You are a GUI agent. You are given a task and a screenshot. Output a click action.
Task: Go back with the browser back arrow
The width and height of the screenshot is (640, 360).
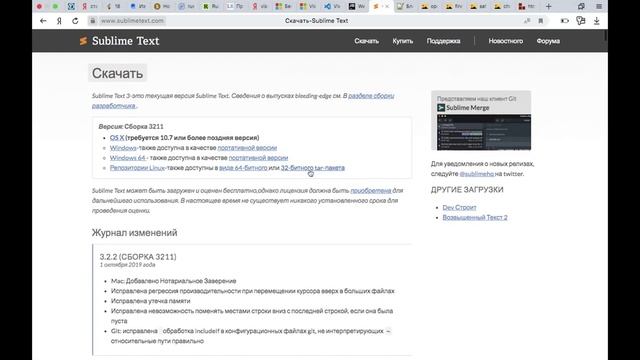[43, 21]
